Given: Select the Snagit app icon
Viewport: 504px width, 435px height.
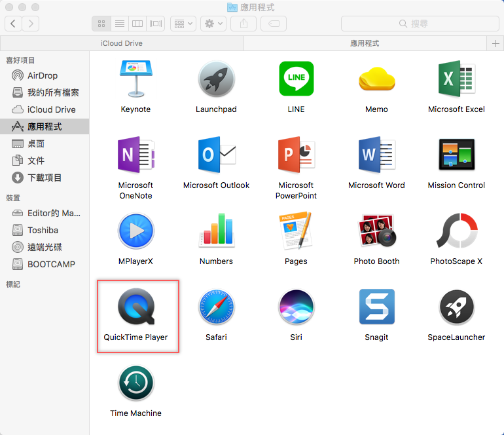Looking at the screenshot, I should click(376, 307).
